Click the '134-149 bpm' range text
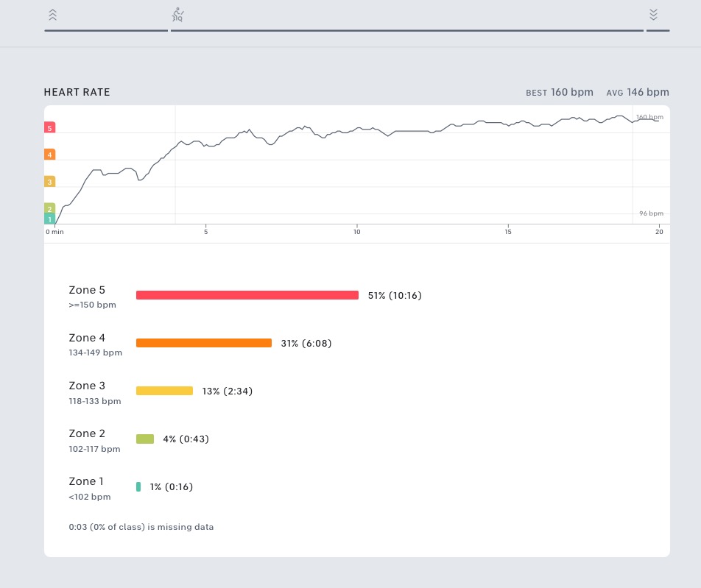The height and width of the screenshot is (588, 701). [x=95, y=353]
